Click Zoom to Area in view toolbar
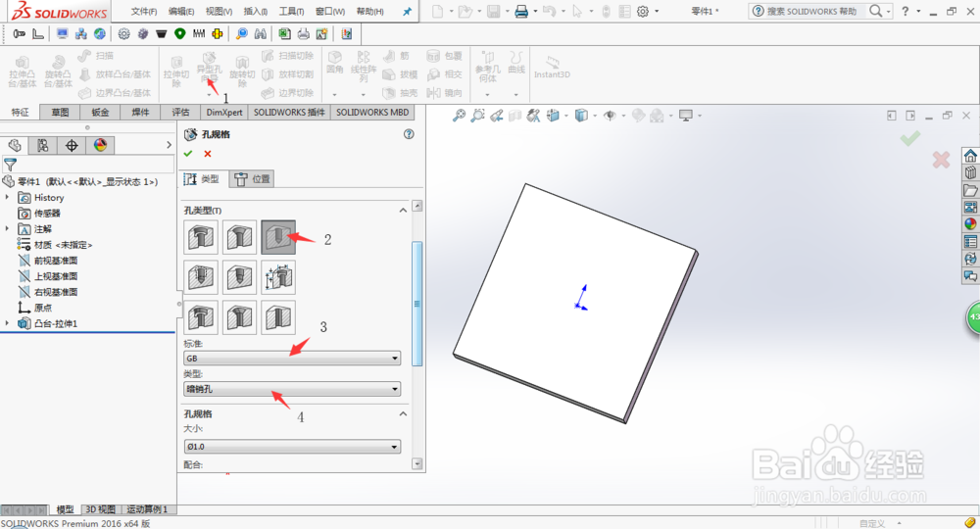This screenshot has height=529, width=980. (x=478, y=116)
